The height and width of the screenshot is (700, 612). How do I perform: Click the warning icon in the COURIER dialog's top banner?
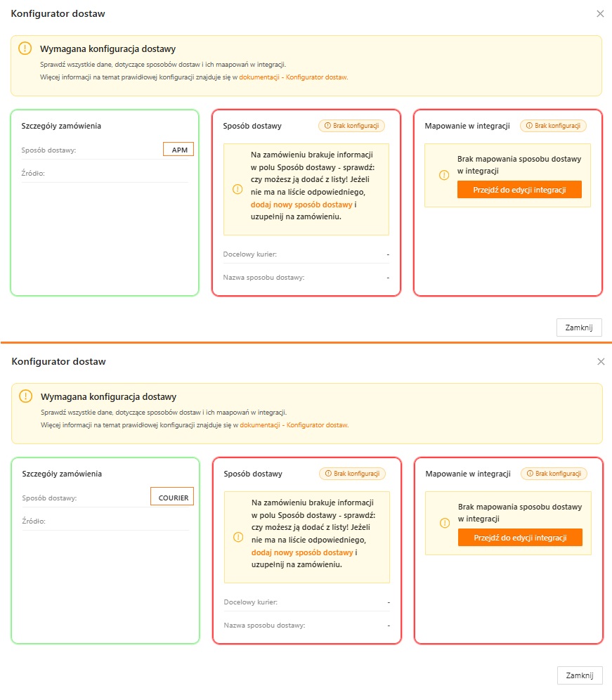[25, 396]
